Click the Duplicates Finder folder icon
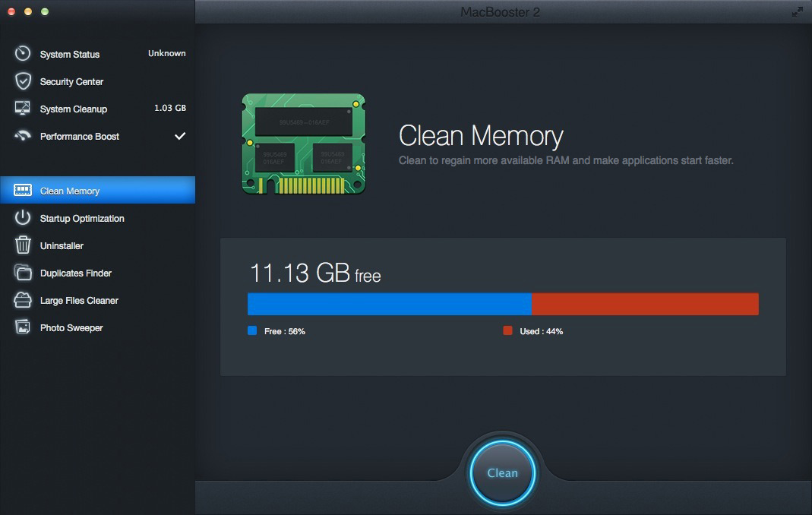812x515 pixels. (23, 273)
